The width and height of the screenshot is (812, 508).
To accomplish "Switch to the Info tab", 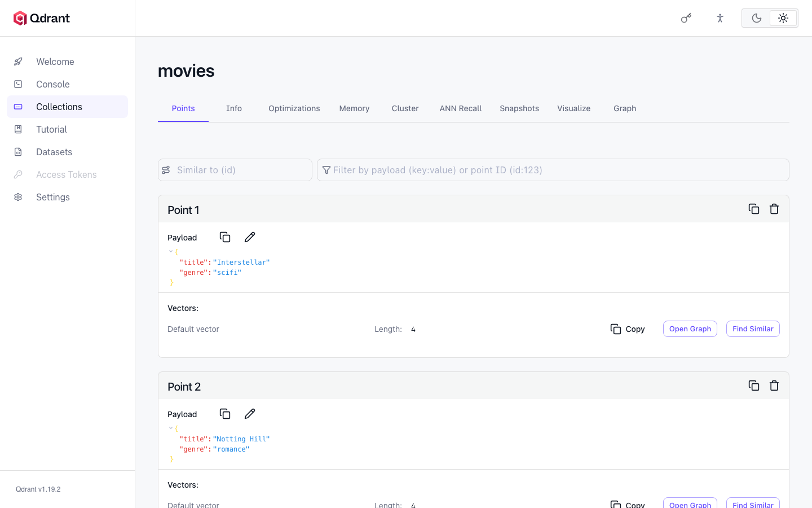I will (x=234, y=108).
